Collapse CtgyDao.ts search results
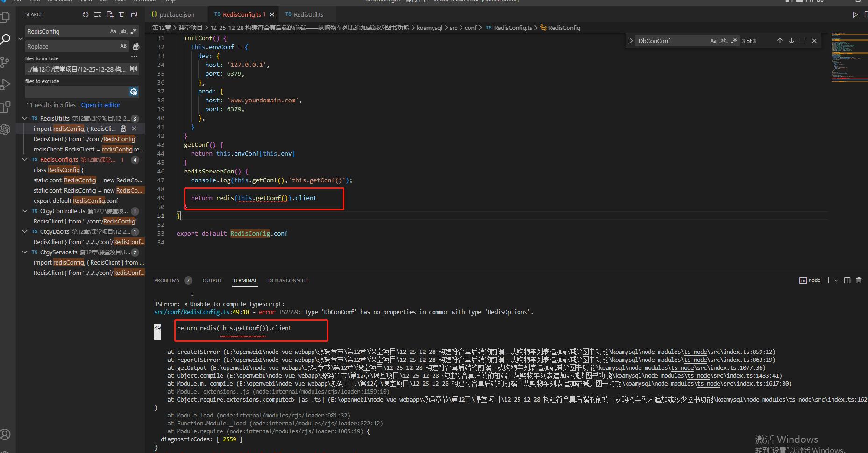Screen dimensions: 868x453 point(25,231)
